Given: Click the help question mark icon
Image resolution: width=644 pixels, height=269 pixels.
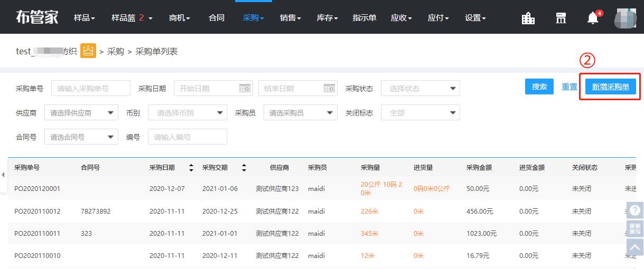Looking at the screenshot, I should click(x=635, y=210).
